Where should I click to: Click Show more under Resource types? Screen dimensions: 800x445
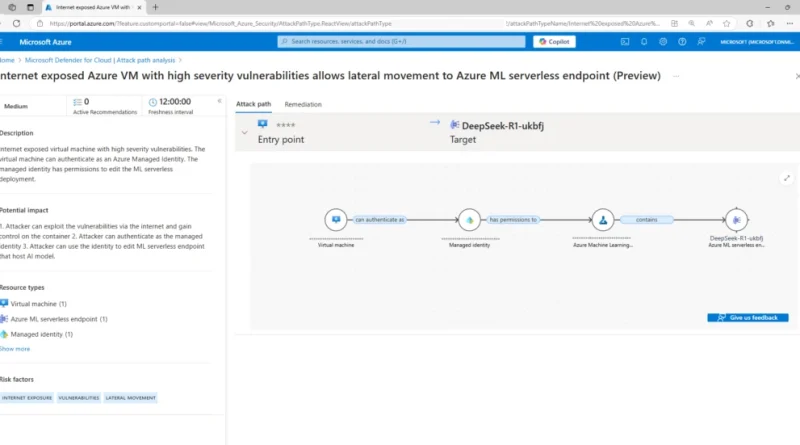point(15,349)
